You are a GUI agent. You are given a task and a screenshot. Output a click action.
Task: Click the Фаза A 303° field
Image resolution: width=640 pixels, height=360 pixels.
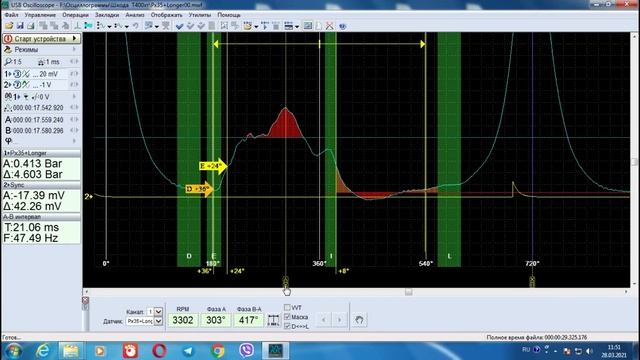[x=216, y=320]
